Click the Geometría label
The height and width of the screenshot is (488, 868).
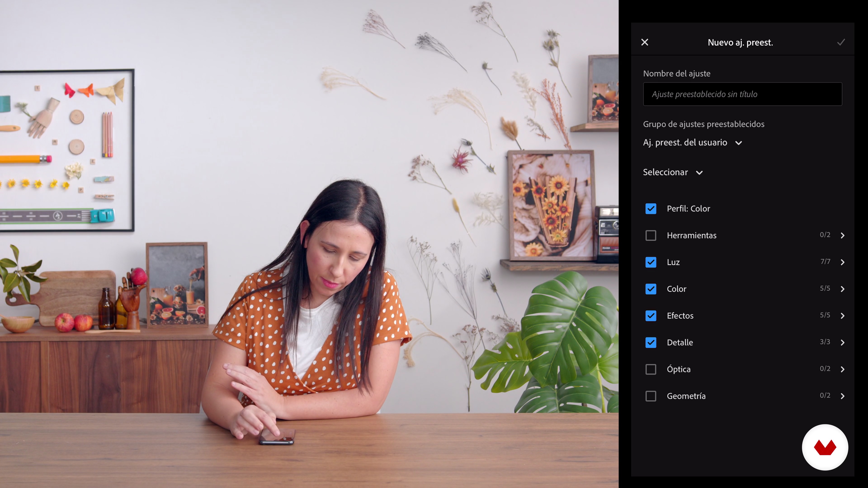coord(686,396)
